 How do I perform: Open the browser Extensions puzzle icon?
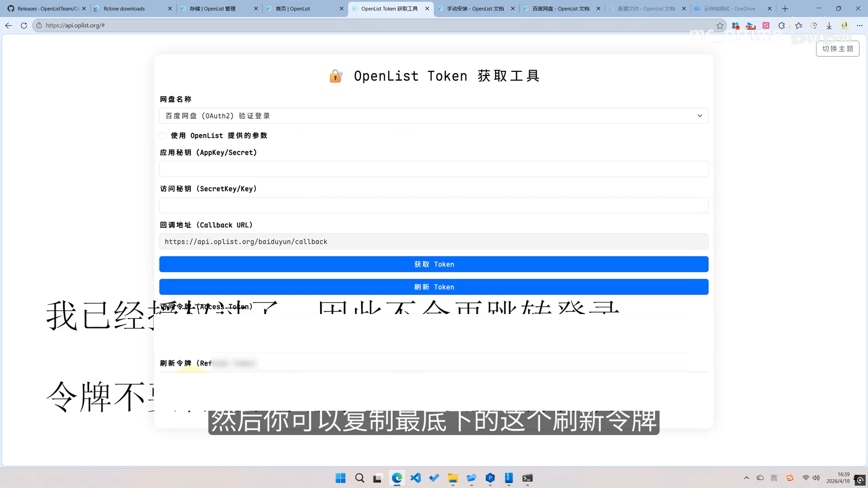pyautogui.click(x=781, y=26)
